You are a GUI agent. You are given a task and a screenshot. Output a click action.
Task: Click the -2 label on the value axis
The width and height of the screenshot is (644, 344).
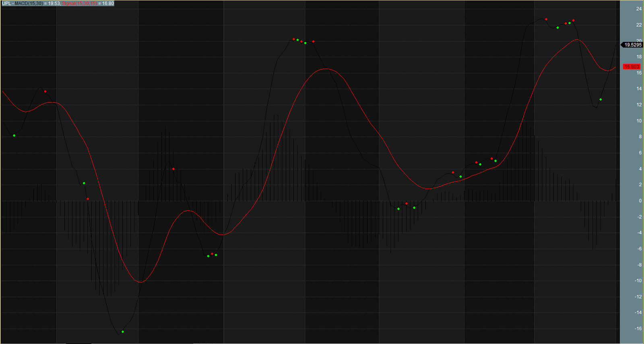(x=639, y=217)
